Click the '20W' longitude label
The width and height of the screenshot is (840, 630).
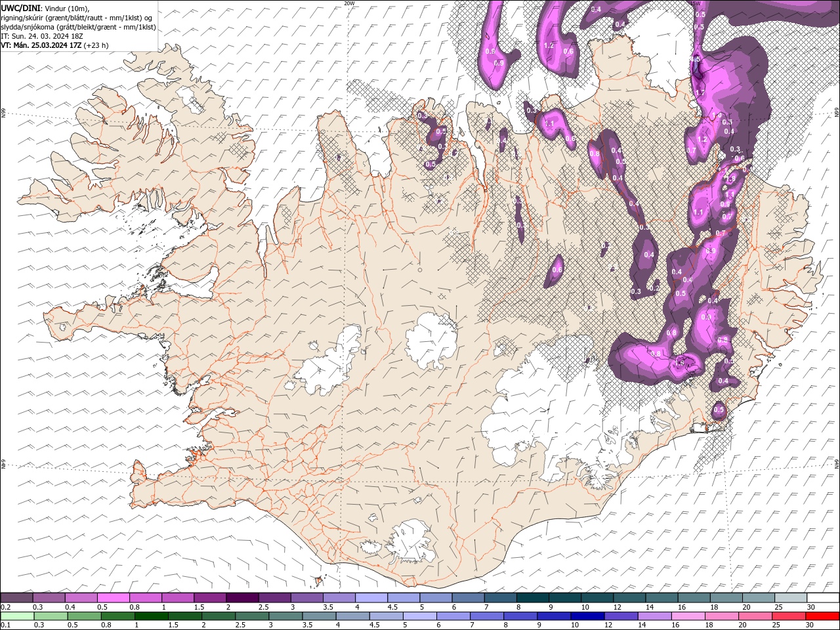(x=349, y=3)
